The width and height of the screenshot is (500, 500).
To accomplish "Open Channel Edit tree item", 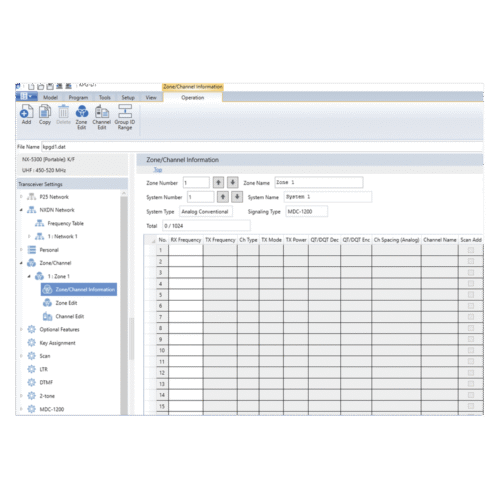I will [x=70, y=316].
